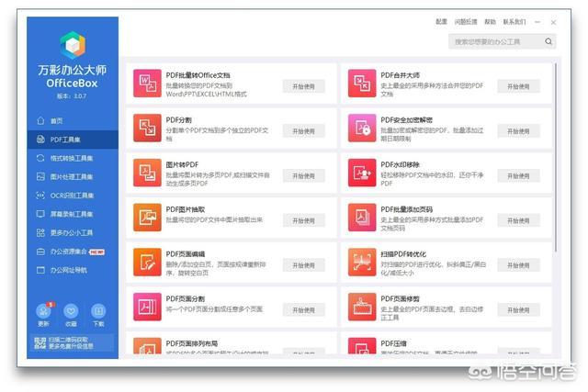588x392 pixels.
Task: Click the OfficeBox hexagon logo
Action: point(73,45)
